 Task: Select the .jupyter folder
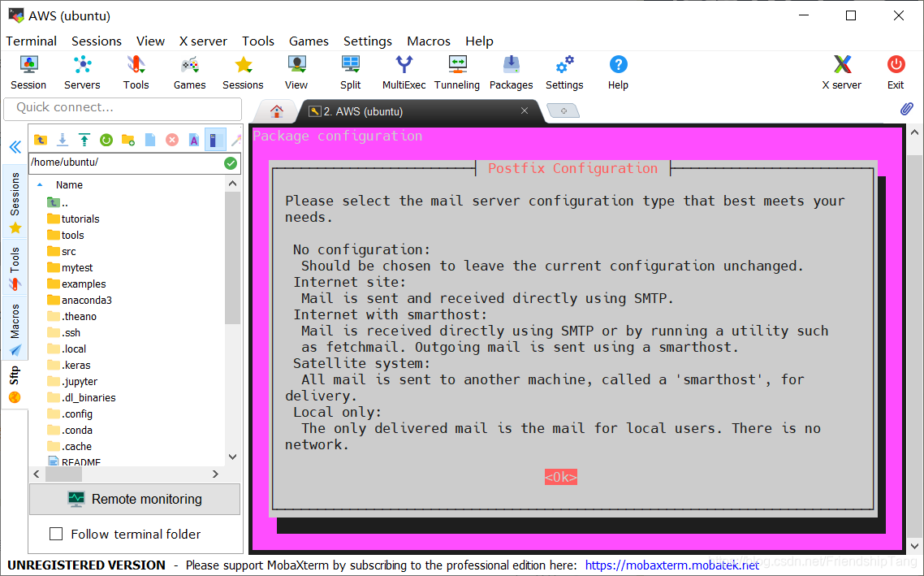72,382
